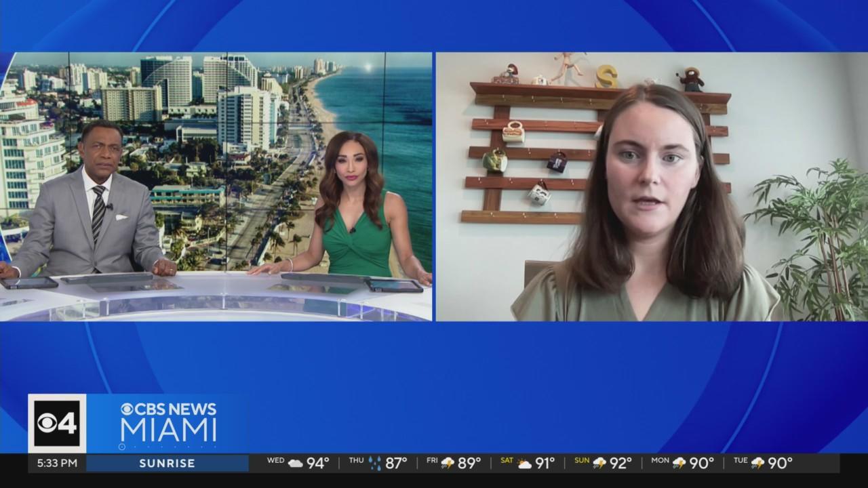This screenshot has width=868, height=488.
Task: Click the Monday thunderstorm icon
Action: [679, 464]
